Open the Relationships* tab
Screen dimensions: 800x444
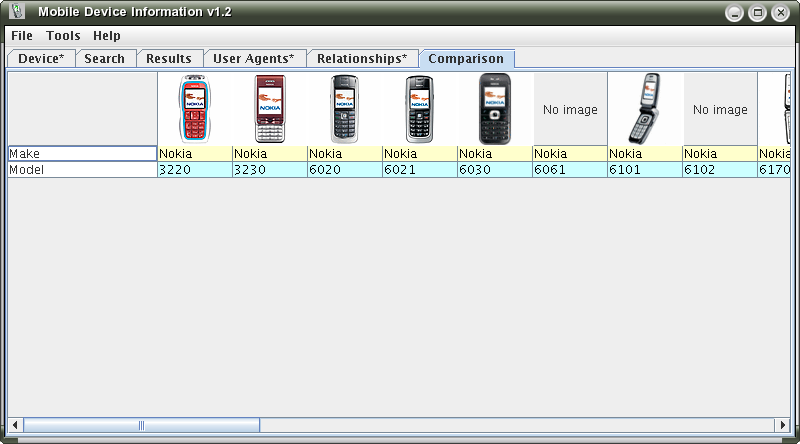point(362,59)
